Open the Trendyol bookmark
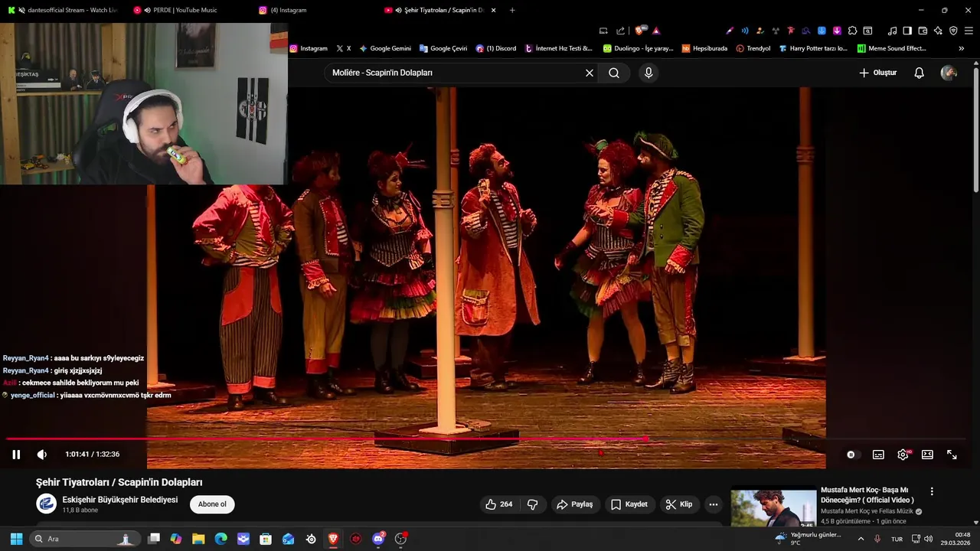980x551 pixels. pyautogui.click(x=753, y=48)
